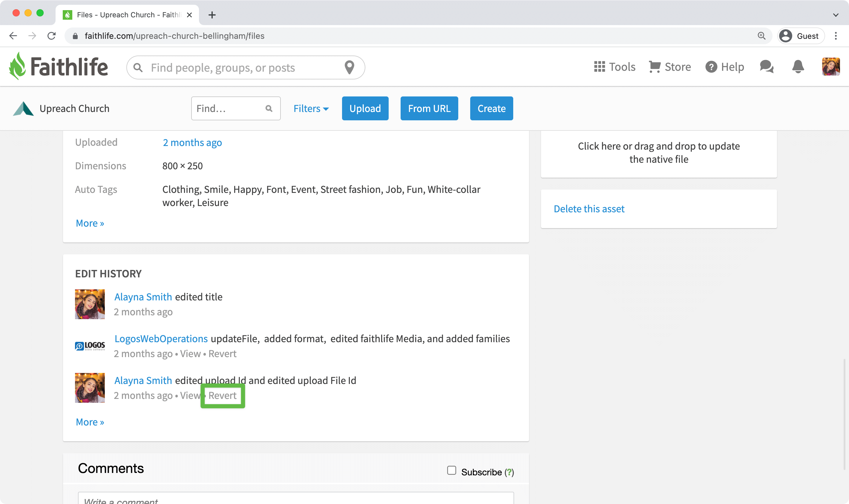849x504 pixels.
Task: Click the page vertical scrollbar
Action: tap(844, 414)
